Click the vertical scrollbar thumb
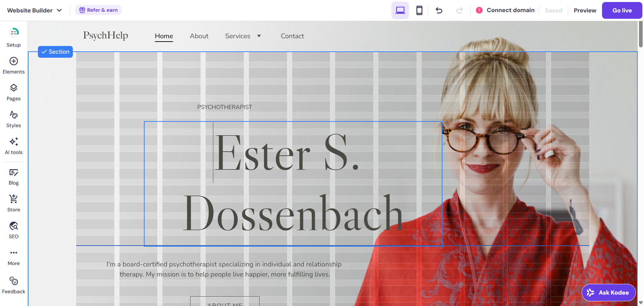The image size is (644, 306). (641, 34)
